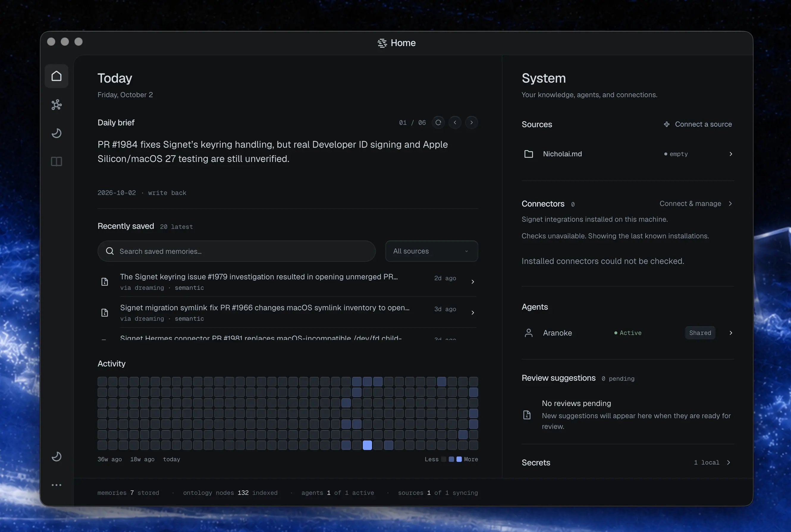Image resolution: width=791 pixels, height=532 pixels.
Task: Open PR #1966 symlink memory chevron
Action: (473, 312)
